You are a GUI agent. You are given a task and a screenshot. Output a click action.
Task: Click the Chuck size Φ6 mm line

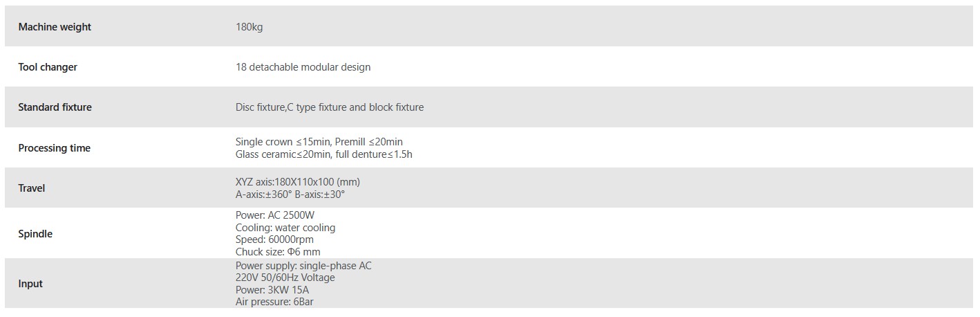pyautogui.click(x=278, y=252)
